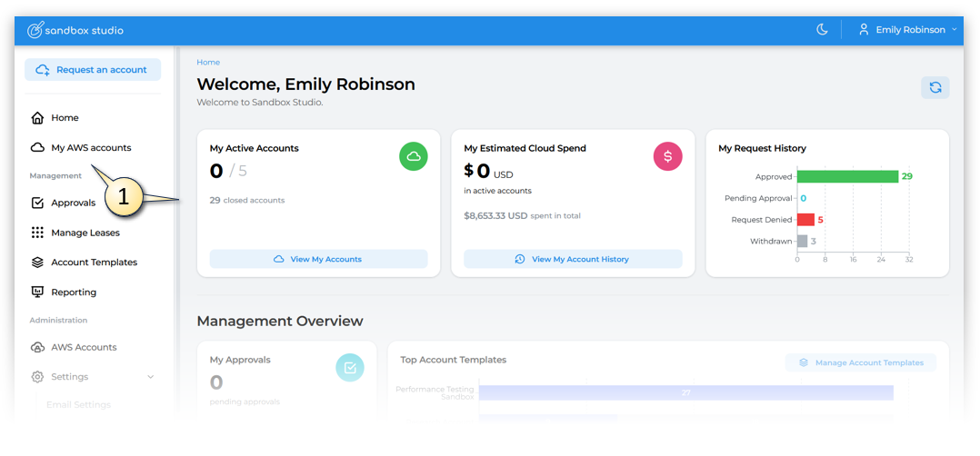Click the Home breadcrumb link

(208, 63)
